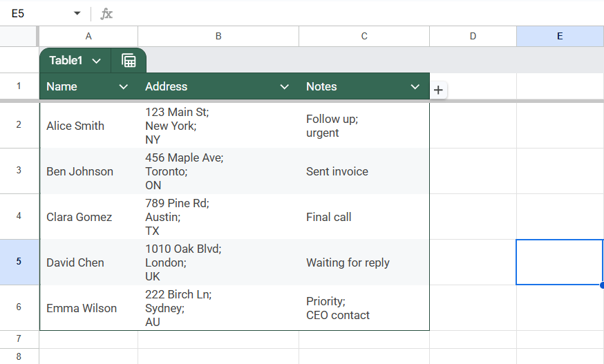This screenshot has width=604, height=364.
Task: Click the fx formula icon
Action: coord(106,14)
